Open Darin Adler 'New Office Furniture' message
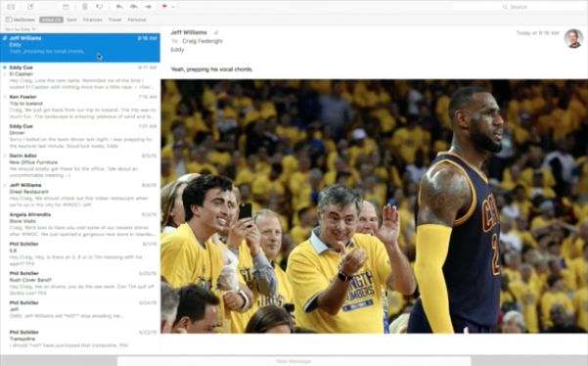Image resolution: width=588 pixels, height=366 pixels. [x=80, y=165]
